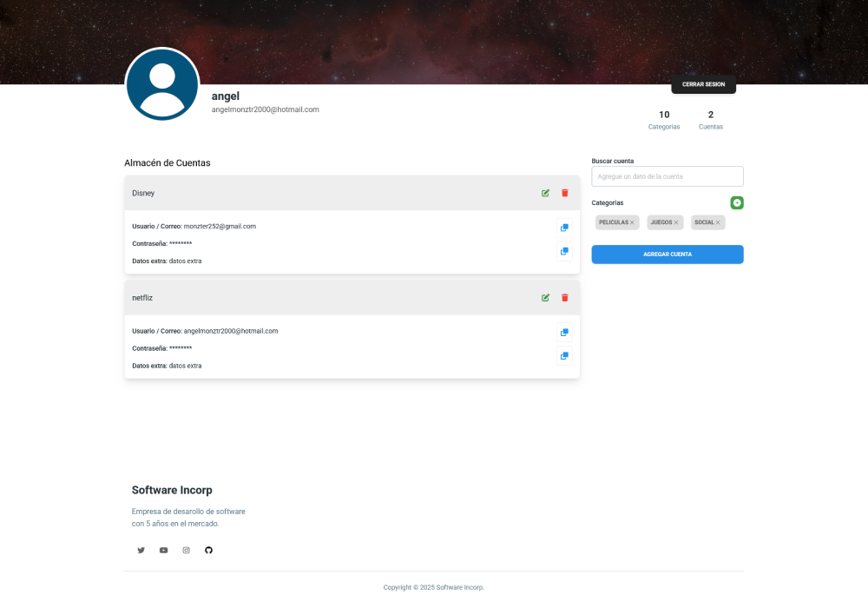Click the AGREGAR CUENTA button
The width and height of the screenshot is (868, 608).
point(667,254)
